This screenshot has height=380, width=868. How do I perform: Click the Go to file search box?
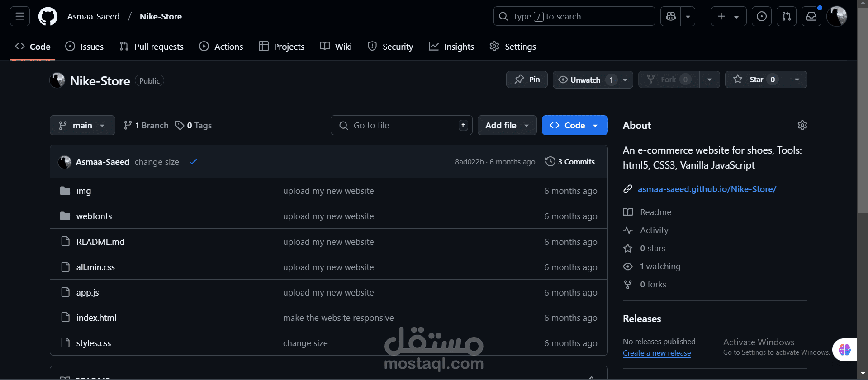tap(402, 125)
